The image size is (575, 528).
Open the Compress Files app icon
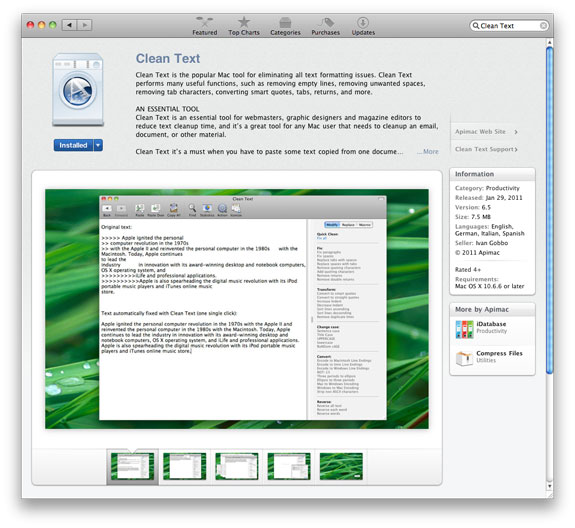(464, 358)
